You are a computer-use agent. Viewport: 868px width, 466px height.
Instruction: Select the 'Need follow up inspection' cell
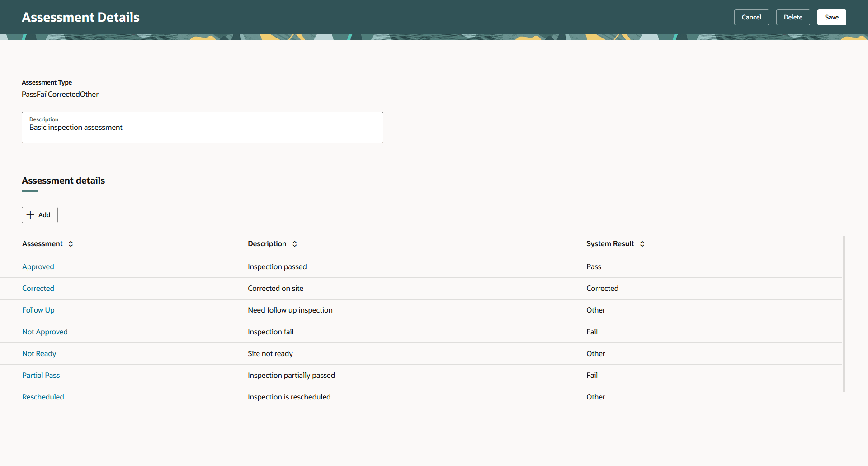tap(290, 310)
